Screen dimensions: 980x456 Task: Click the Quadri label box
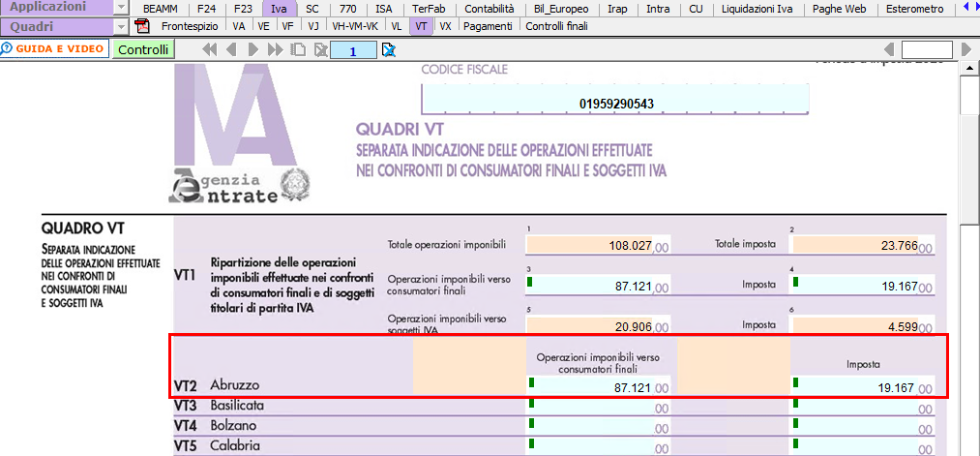coord(57,27)
